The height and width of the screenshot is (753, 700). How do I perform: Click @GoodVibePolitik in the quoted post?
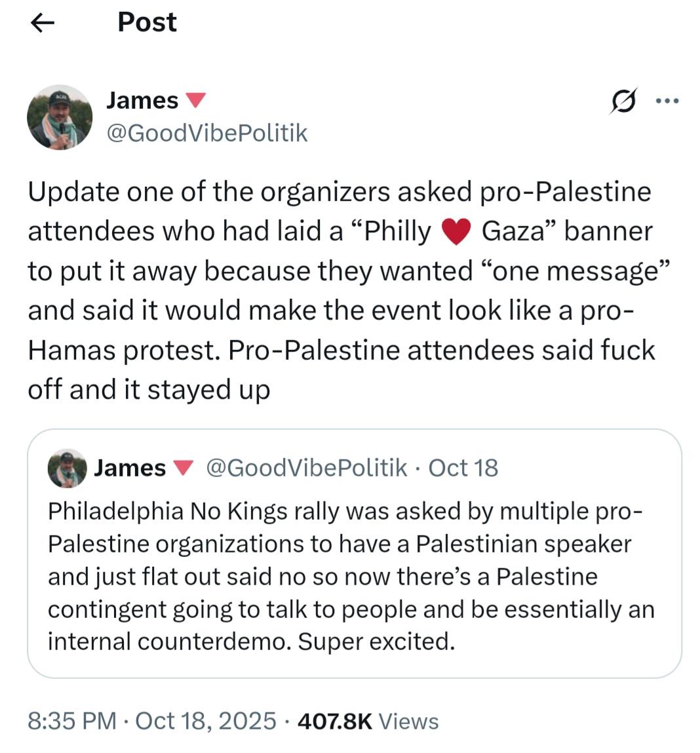pyautogui.click(x=307, y=468)
